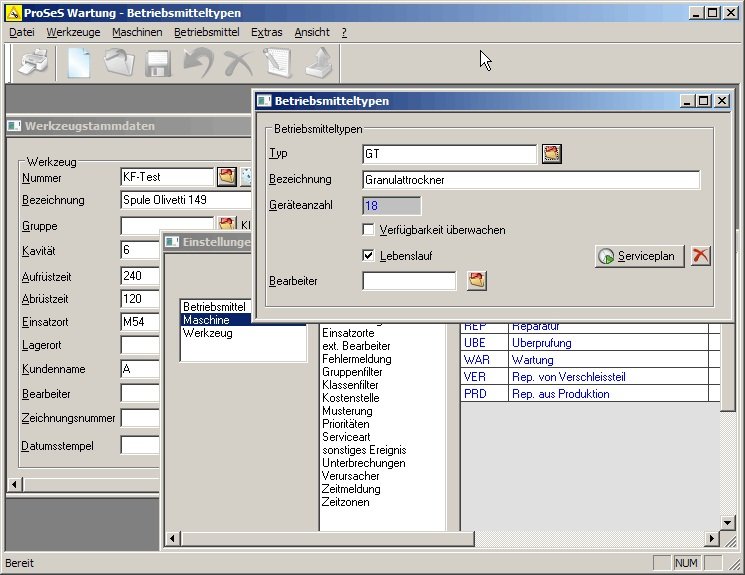Open the Extras menu
The width and height of the screenshot is (745, 575).
266,32
